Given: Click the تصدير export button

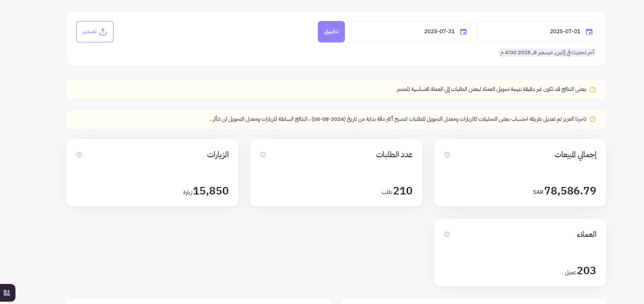Looking at the screenshot, I should 95,31.
